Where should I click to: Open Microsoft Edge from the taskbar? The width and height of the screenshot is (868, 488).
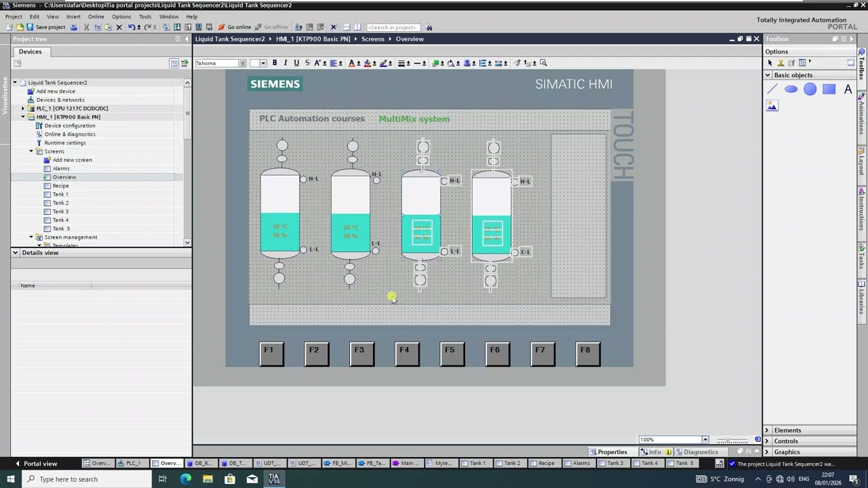pyautogui.click(x=185, y=479)
